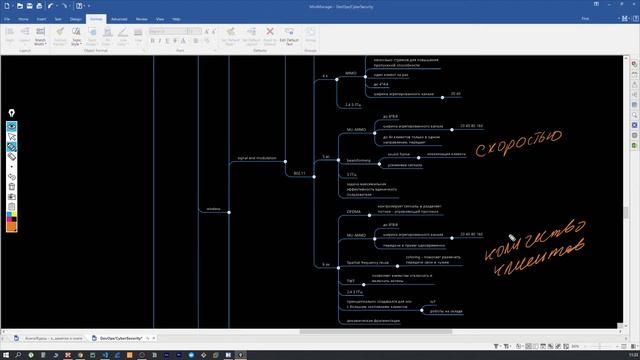Screen dimensions: 640x360
Task: Toggle Strikethrough formatting in the Font group
Action: pyautogui.click(x=175, y=41)
